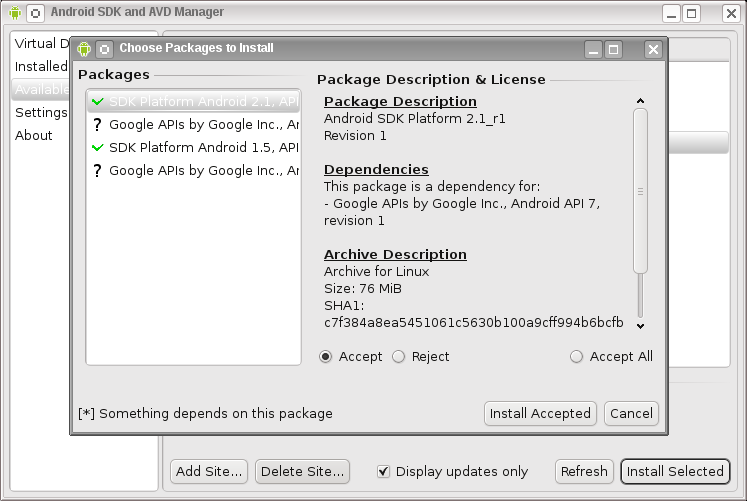Click the SHA1 hash value text

(474, 323)
